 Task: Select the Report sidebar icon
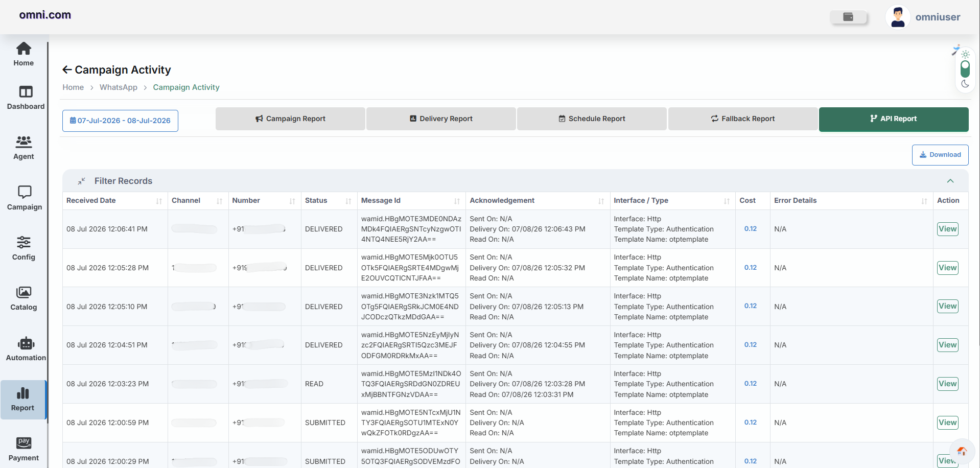[x=23, y=393]
